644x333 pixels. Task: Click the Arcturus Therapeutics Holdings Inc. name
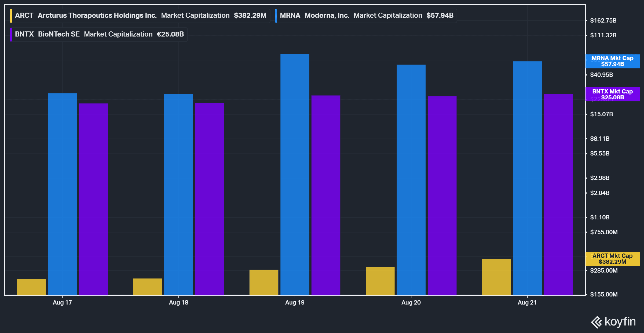click(97, 16)
